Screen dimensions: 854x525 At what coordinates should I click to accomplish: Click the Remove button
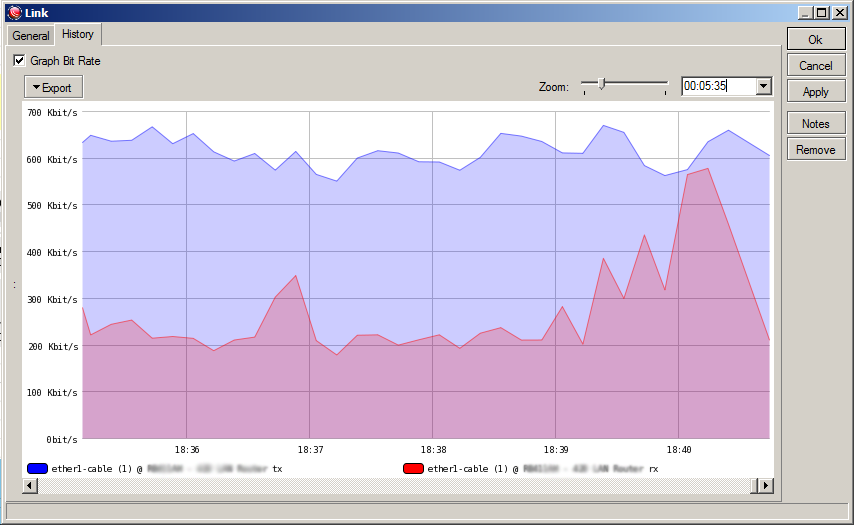click(815, 150)
